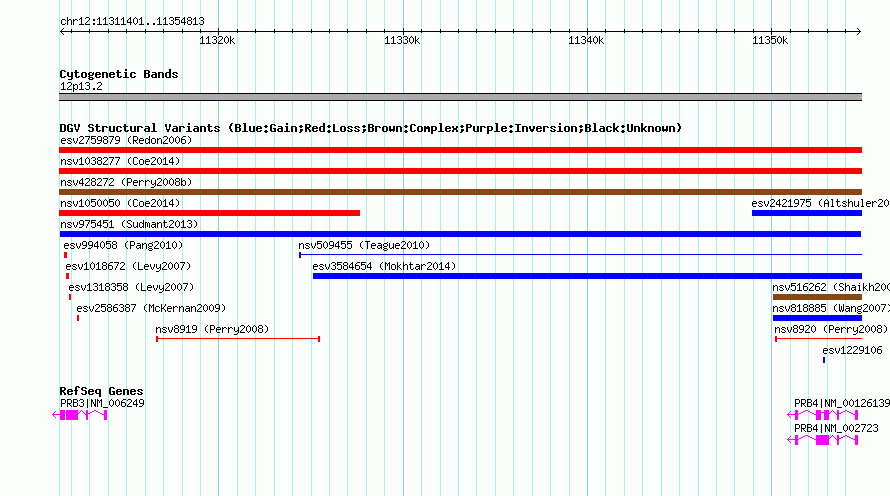Click the 11320k ruler tick label

(x=217, y=40)
